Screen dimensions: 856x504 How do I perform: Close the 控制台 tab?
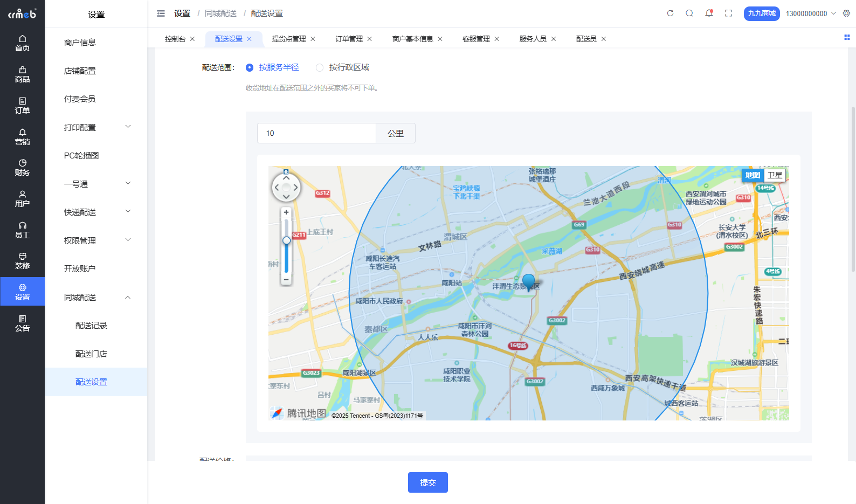click(192, 39)
